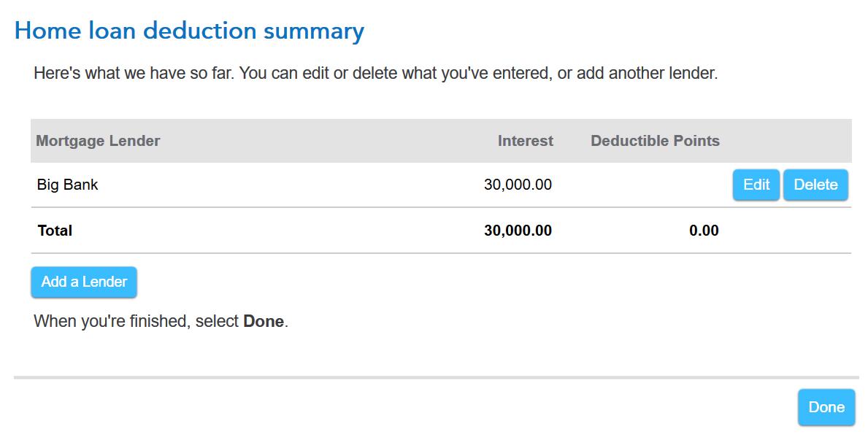Click the Home loan deduction summary heading
The image size is (868, 440).
(190, 31)
